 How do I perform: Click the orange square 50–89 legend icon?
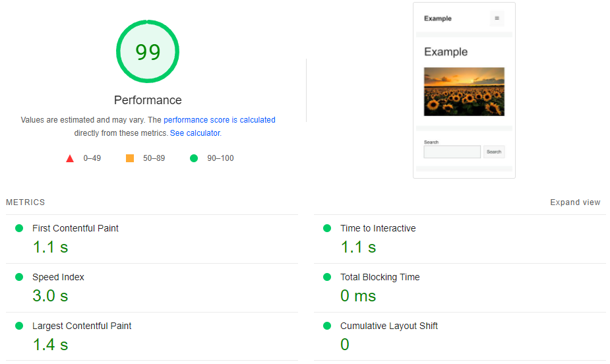pos(130,158)
